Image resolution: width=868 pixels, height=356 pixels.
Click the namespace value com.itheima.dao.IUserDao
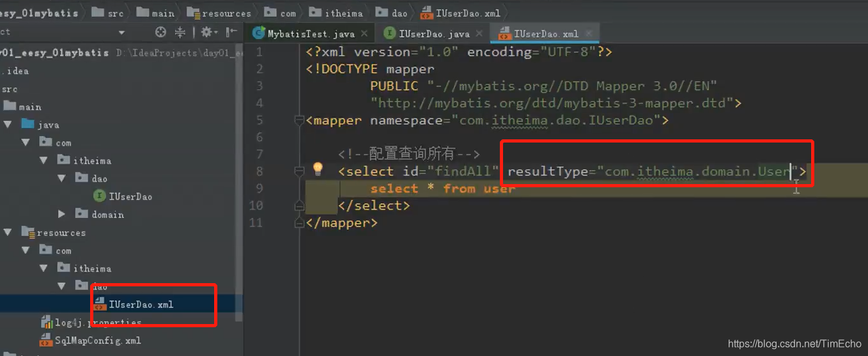pyautogui.click(x=556, y=120)
